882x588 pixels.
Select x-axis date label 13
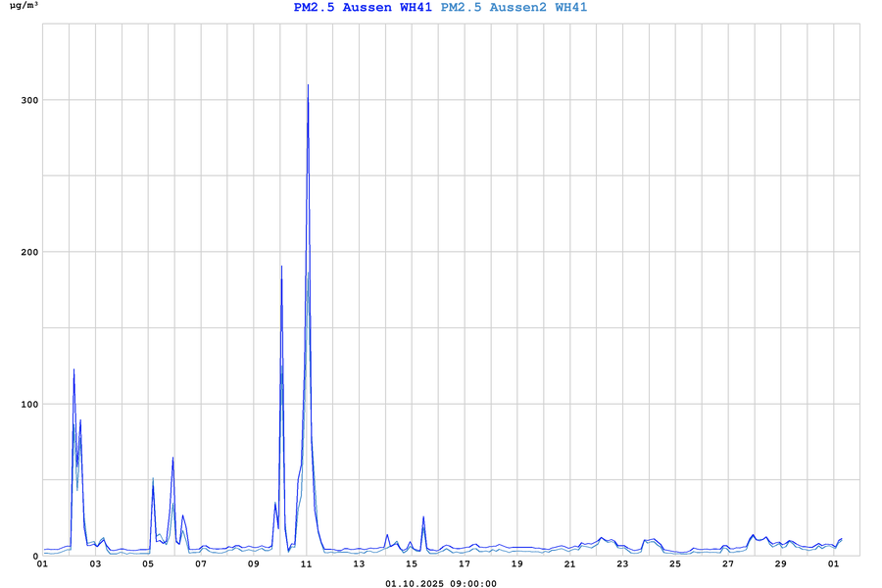click(359, 564)
